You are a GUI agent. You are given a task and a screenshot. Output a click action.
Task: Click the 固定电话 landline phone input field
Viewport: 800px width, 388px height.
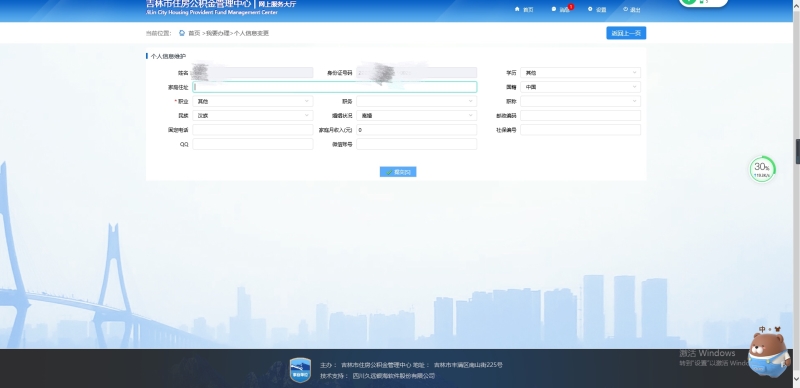coord(253,130)
